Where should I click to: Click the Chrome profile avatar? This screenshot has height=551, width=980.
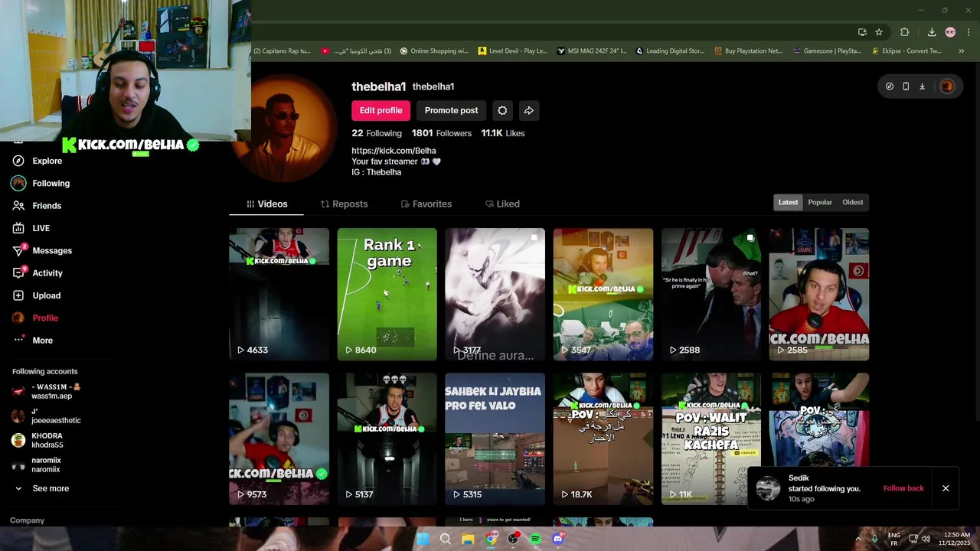pyautogui.click(x=950, y=32)
